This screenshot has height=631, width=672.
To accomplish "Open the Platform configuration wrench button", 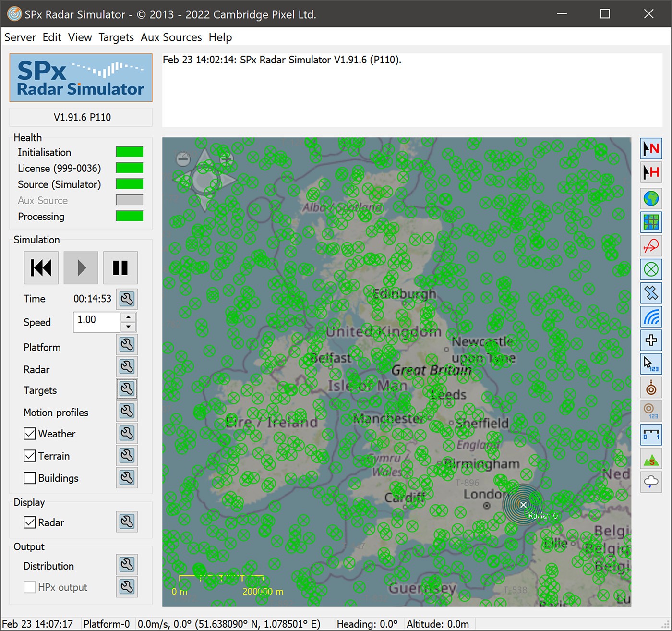I will point(127,344).
